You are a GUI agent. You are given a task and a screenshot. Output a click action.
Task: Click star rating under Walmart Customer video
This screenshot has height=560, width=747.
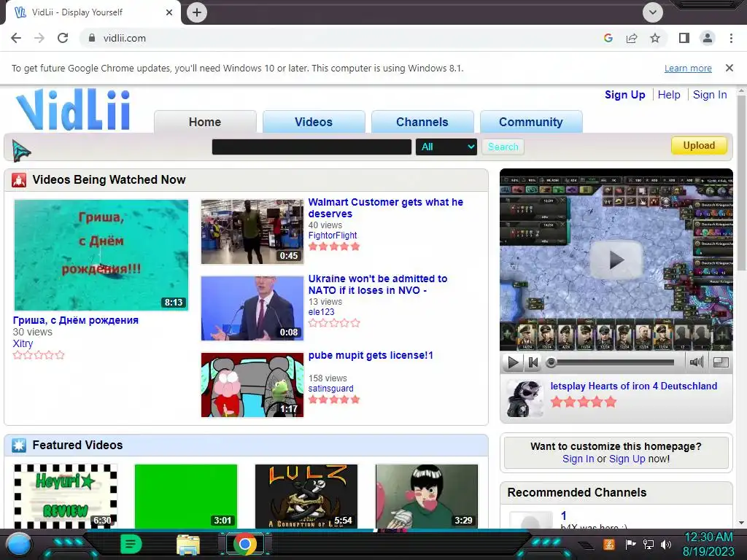(x=334, y=246)
